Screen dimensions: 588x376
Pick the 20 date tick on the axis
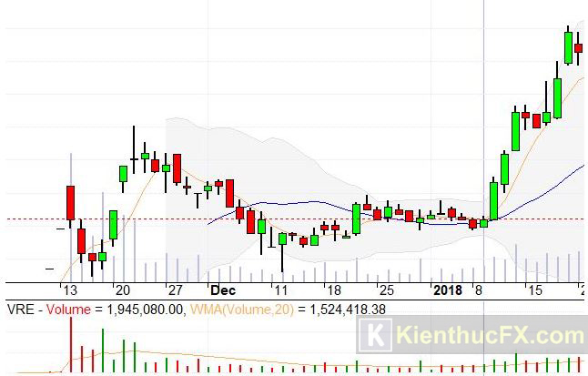point(121,290)
